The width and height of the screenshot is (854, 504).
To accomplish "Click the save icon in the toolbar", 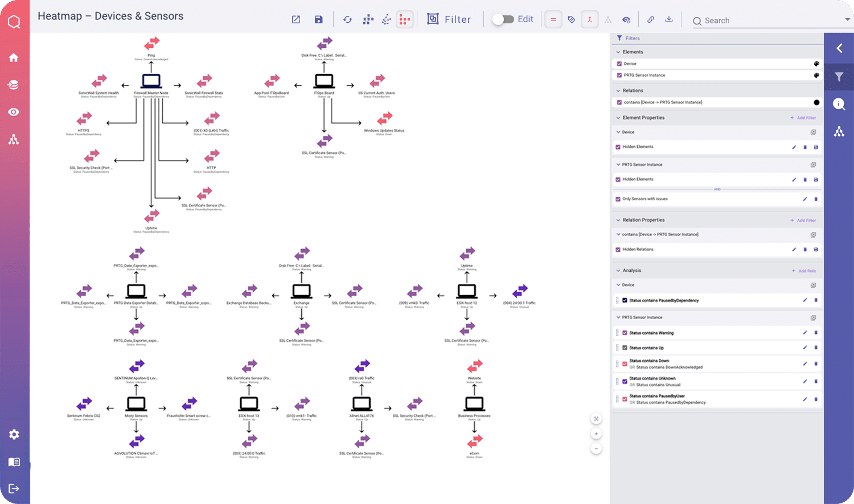I will pos(318,20).
